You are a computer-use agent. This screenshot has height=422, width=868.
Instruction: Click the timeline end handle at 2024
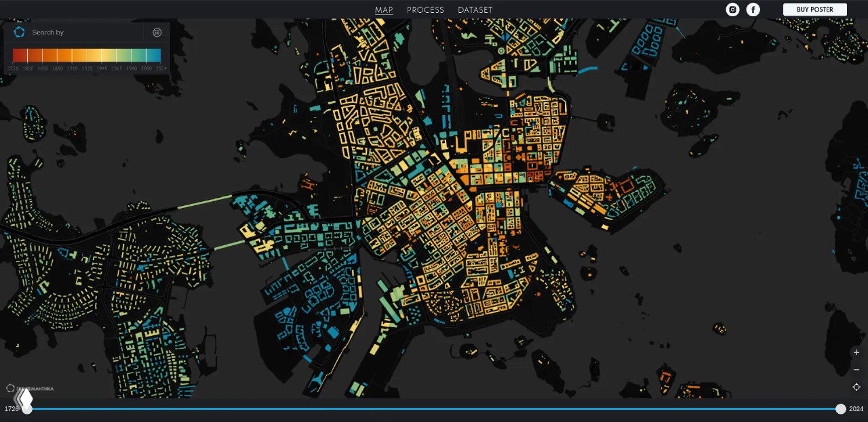tap(841, 408)
